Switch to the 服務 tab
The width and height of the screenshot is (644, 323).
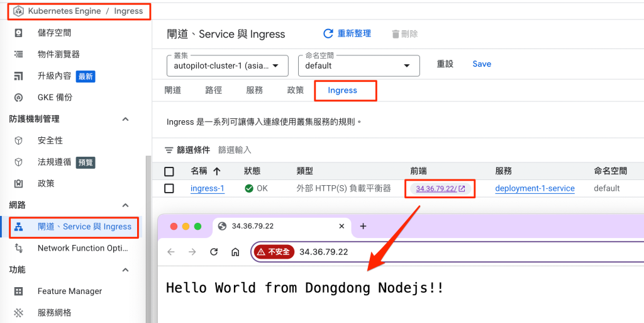click(254, 90)
